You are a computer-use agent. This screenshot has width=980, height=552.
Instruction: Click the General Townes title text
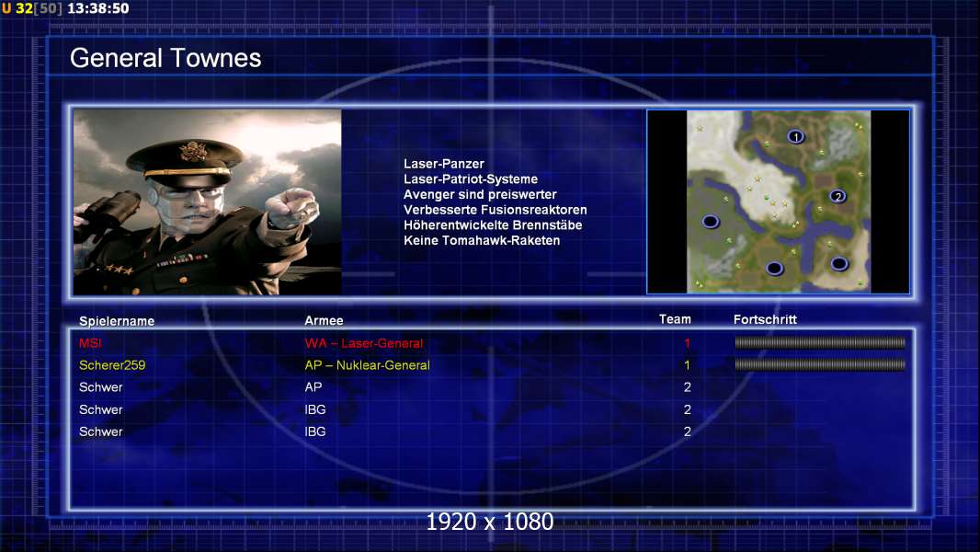(x=165, y=58)
